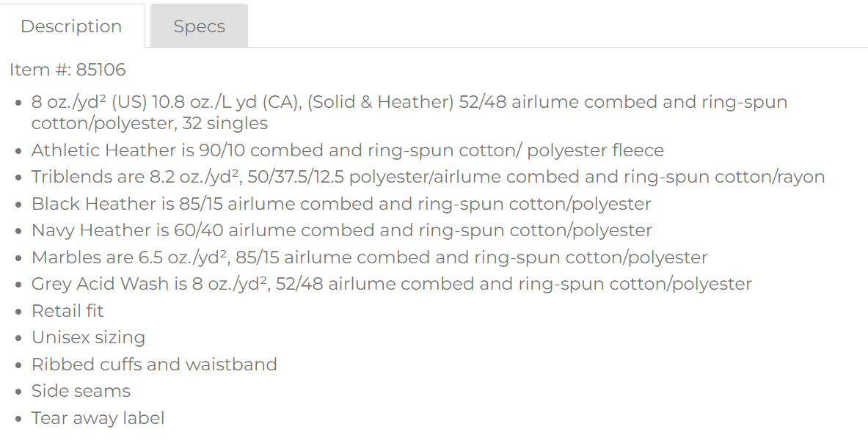Click the Grey Acid Wash line
Screen dimensions: 868x443
(391, 284)
